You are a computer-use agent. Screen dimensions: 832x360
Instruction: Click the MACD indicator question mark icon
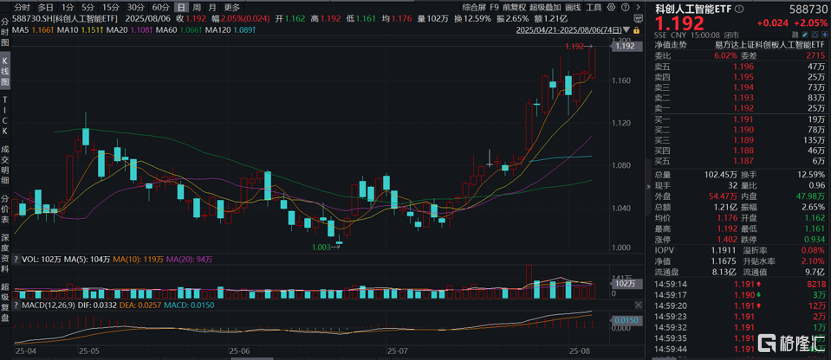(x=16, y=305)
